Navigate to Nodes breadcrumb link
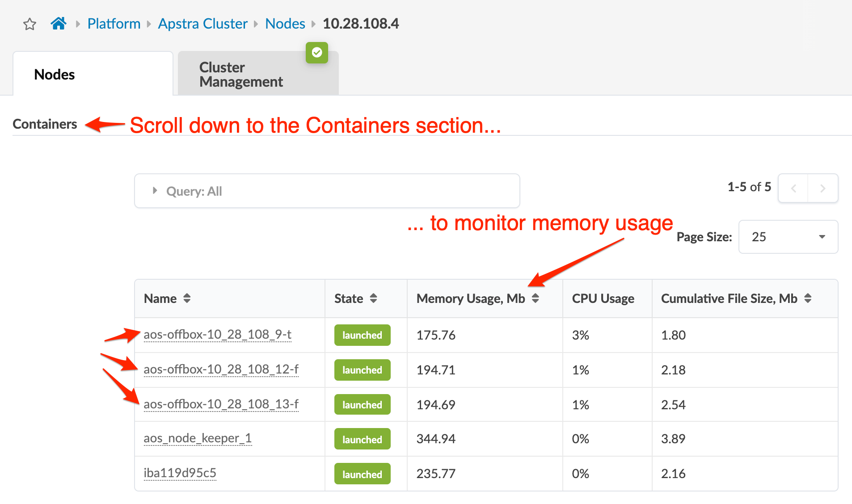Viewport: 852px width, 504px height. click(285, 24)
